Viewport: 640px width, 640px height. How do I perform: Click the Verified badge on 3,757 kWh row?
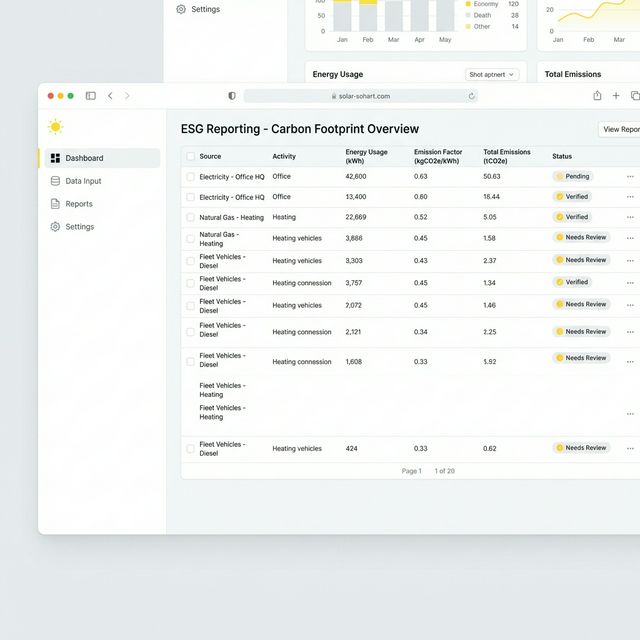(572, 282)
